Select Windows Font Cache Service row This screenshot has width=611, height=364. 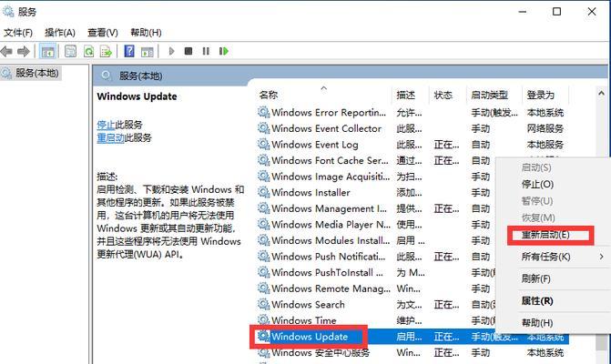coord(376,160)
